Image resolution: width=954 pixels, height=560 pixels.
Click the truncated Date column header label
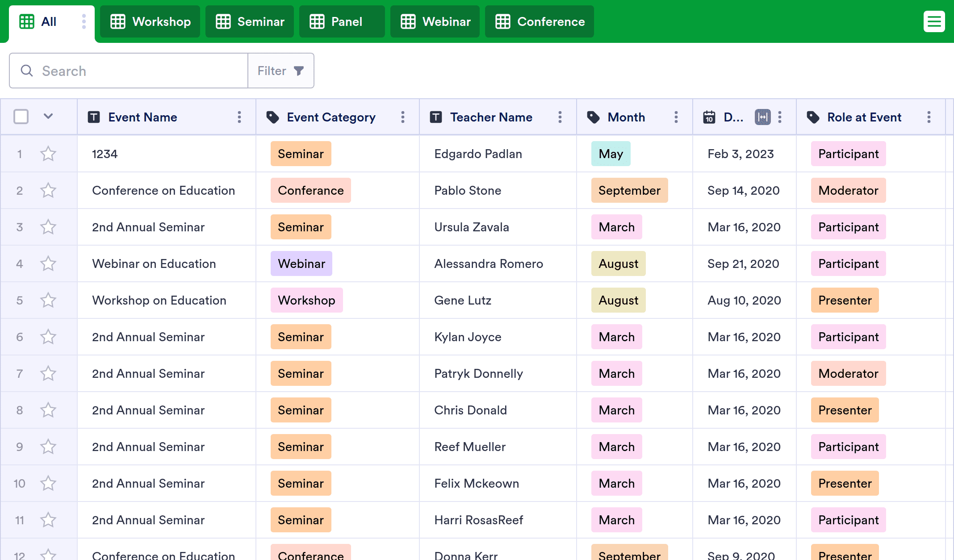pos(733,117)
